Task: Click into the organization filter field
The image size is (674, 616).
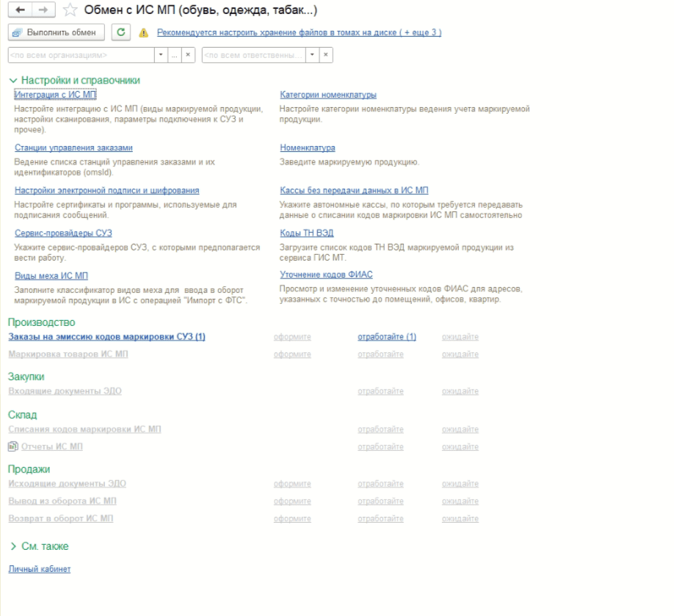Action: 81,55
